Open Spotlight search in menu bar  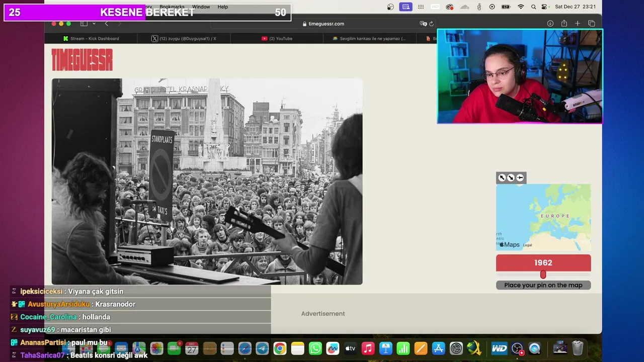(x=533, y=7)
